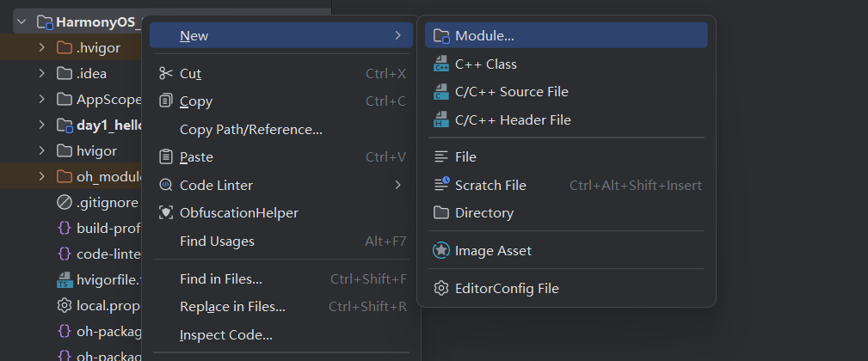Viewport: 868px width, 361px height.
Task: Expand the AppScope folder
Action: point(41,99)
